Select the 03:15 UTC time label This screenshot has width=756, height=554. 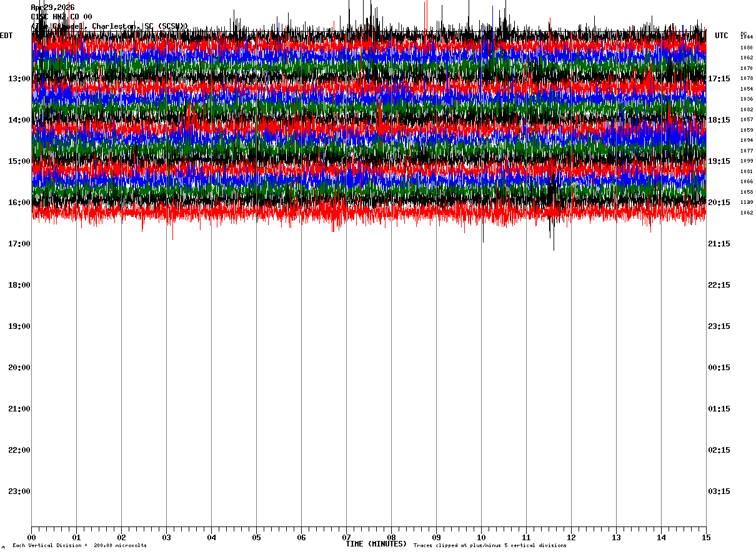(719, 491)
